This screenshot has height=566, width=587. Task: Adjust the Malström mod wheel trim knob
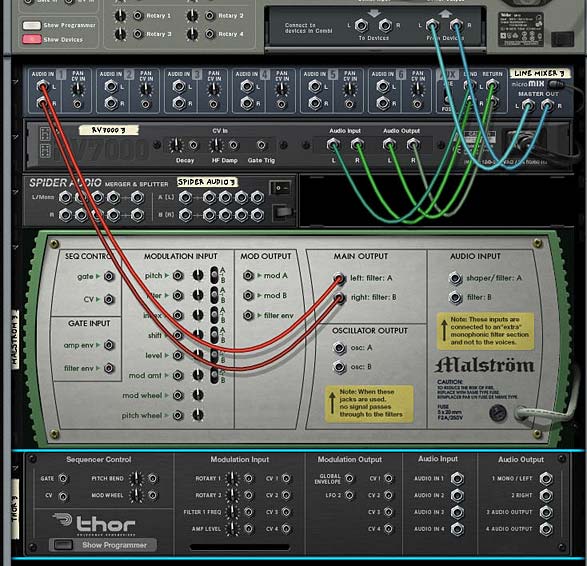point(198,395)
